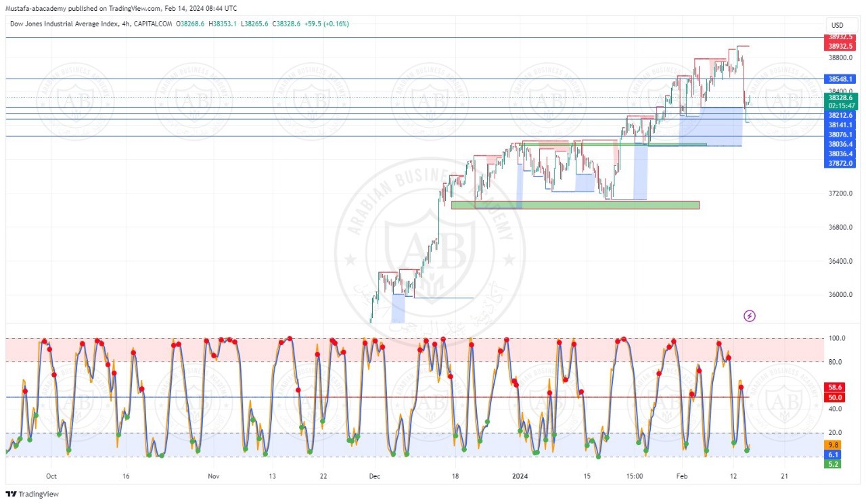The image size is (866, 504).
Task: Click the publisher line 'Mustafa-abacademy published on TradingView.com'
Action: click(83, 8)
